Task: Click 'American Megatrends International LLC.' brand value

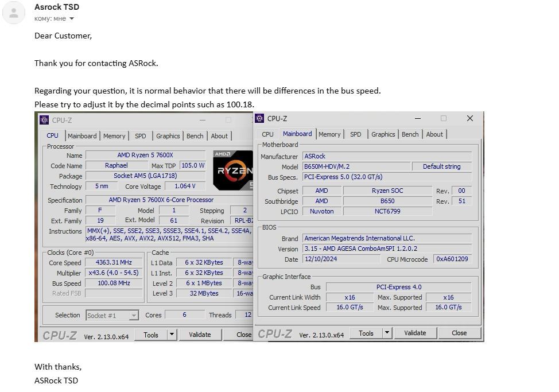Action: click(x=387, y=238)
